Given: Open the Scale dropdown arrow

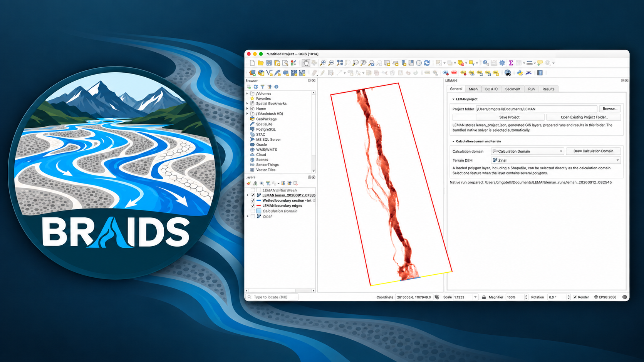Looking at the screenshot, I should (x=475, y=297).
